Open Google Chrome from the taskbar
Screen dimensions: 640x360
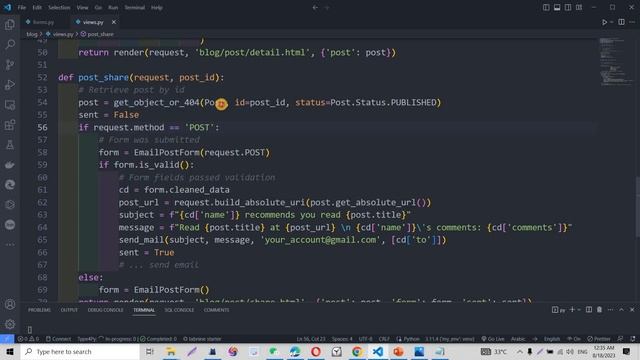357,351
